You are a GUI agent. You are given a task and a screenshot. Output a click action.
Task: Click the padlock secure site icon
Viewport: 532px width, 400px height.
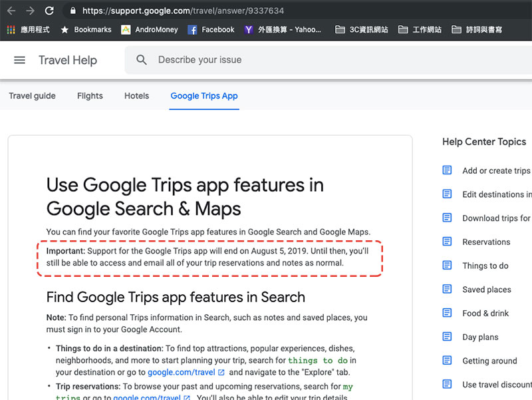[x=72, y=11]
